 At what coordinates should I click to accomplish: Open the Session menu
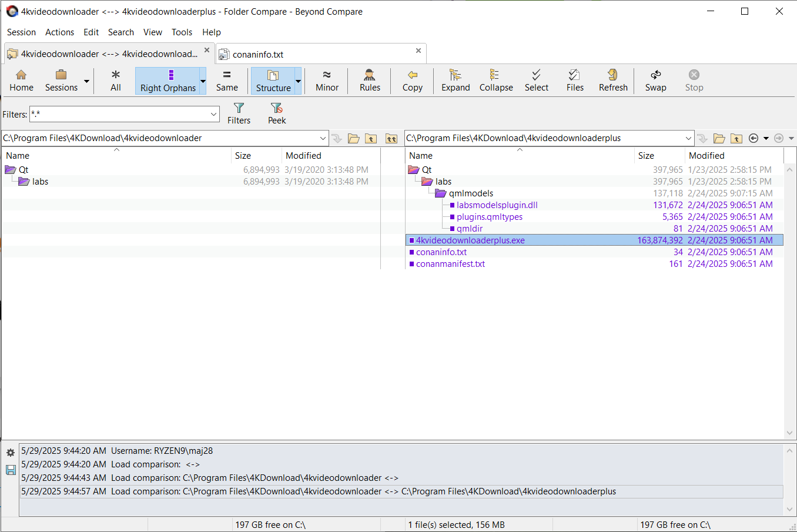coord(21,32)
